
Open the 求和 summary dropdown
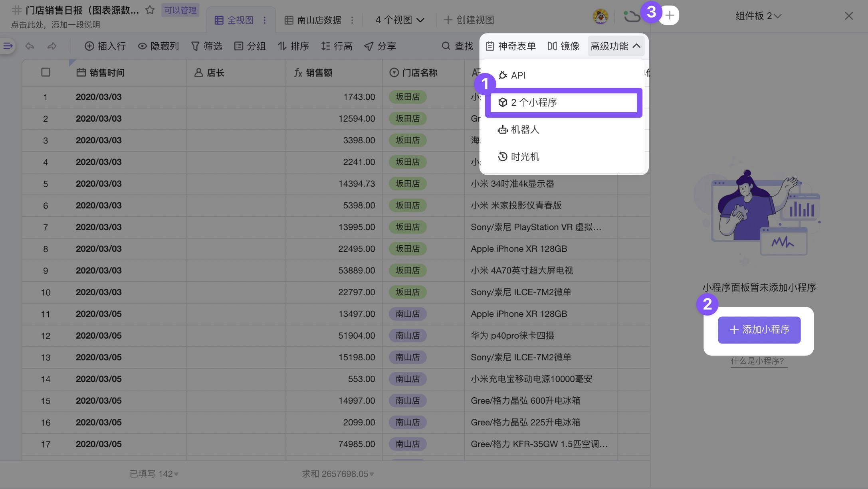point(336,473)
